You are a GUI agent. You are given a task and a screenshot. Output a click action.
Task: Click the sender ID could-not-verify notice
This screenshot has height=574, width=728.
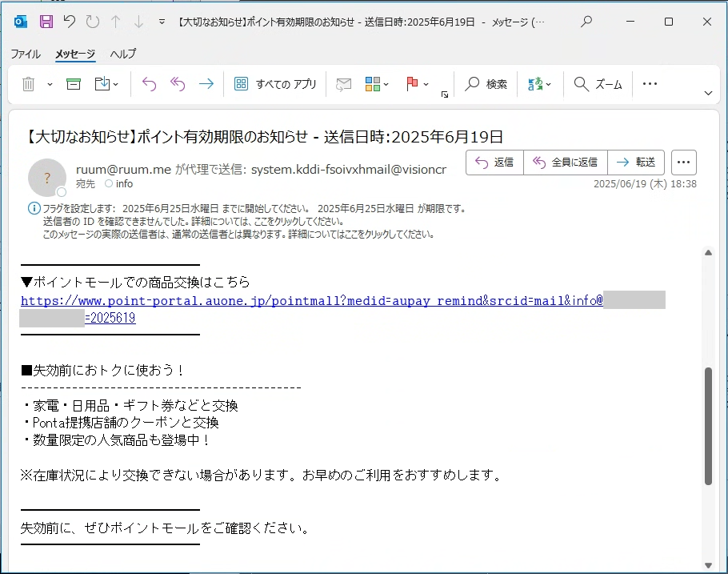(193, 221)
